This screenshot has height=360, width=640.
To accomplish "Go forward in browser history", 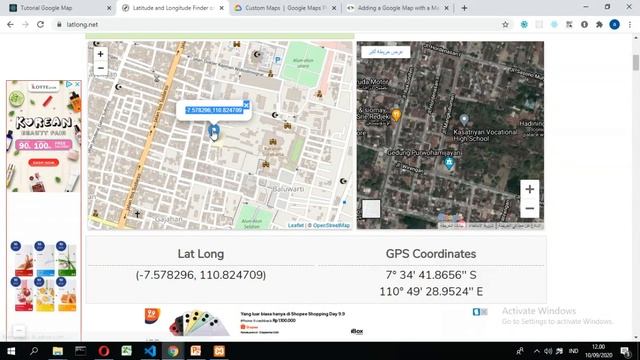I will pyautogui.click(x=25, y=24).
